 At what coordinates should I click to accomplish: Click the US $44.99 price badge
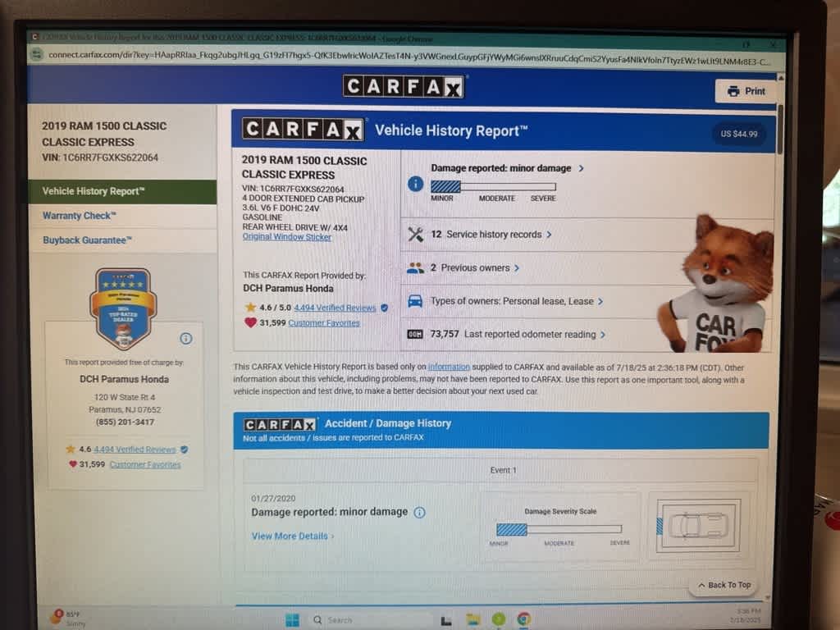click(739, 134)
